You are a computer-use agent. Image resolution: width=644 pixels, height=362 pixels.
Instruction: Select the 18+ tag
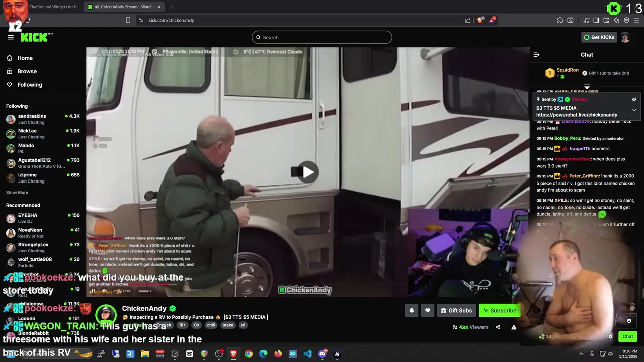[182, 325]
